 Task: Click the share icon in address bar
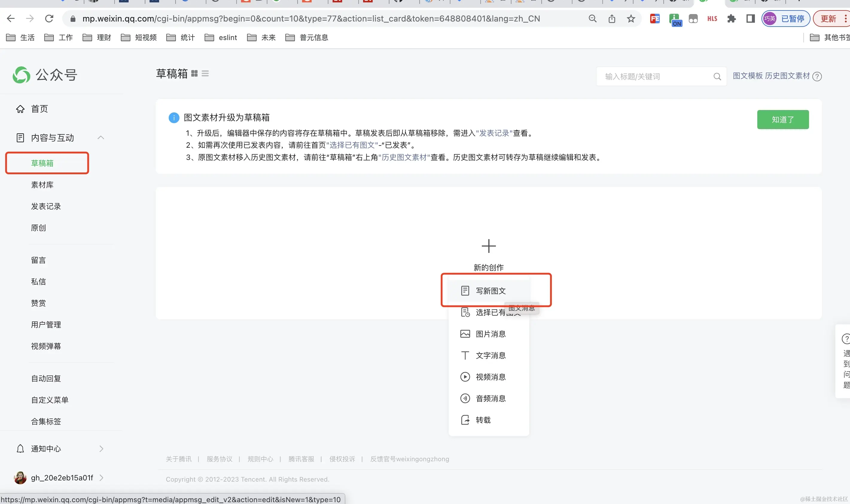(612, 19)
